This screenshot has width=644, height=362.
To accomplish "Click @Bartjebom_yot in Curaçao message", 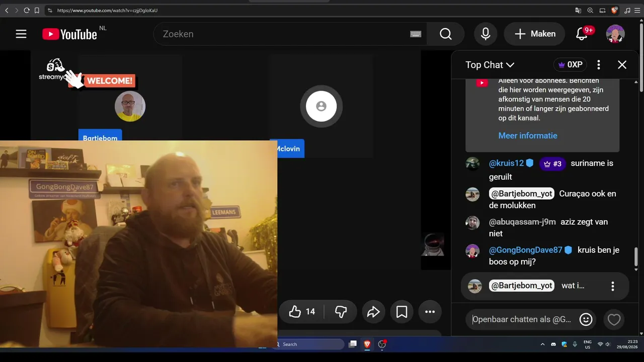I will click(522, 194).
